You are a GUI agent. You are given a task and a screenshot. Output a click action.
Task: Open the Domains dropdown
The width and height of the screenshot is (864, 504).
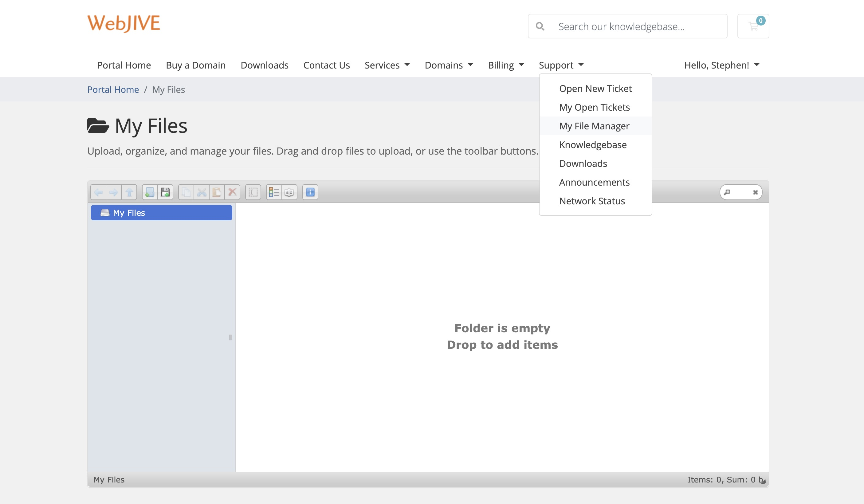coord(449,65)
